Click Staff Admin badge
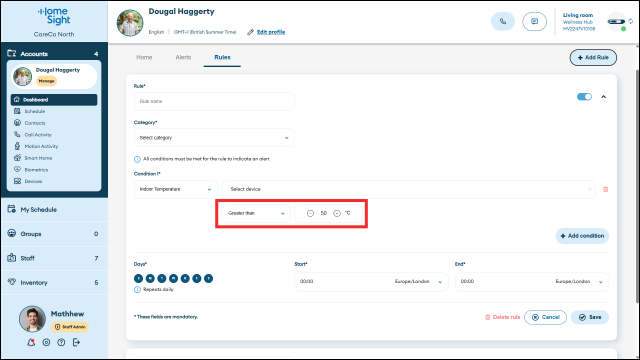The image size is (640, 360). click(x=70, y=327)
